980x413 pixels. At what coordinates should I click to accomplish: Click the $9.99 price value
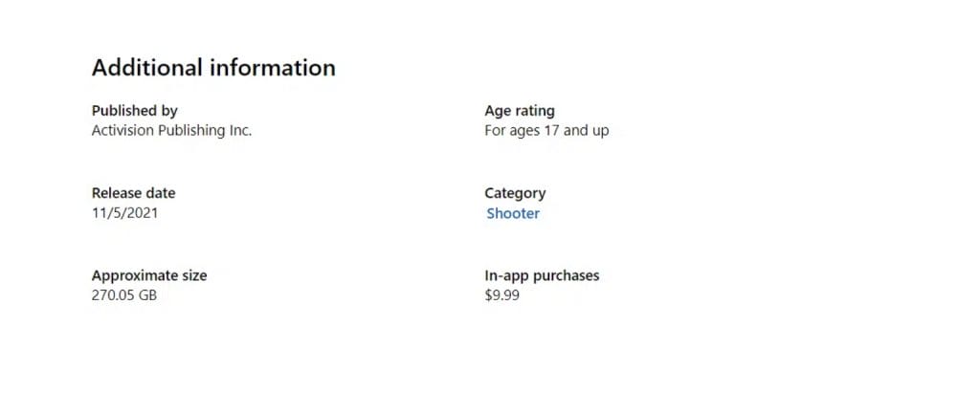coord(502,295)
